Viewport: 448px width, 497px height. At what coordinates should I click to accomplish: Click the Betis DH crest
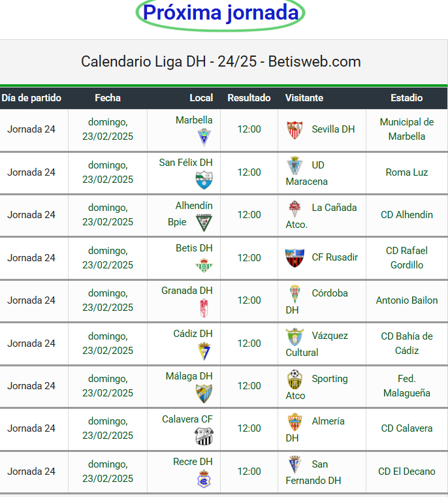coord(204,266)
